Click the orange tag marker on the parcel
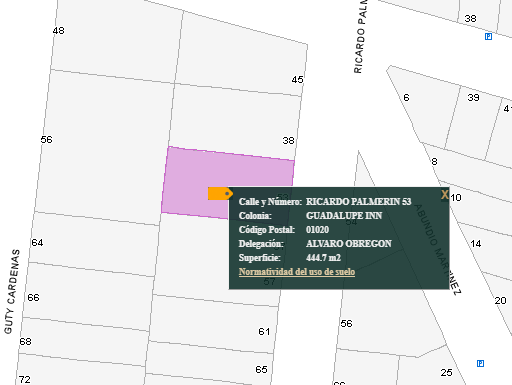Image resolution: width=512 pixels, height=385 pixels. coord(220,194)
